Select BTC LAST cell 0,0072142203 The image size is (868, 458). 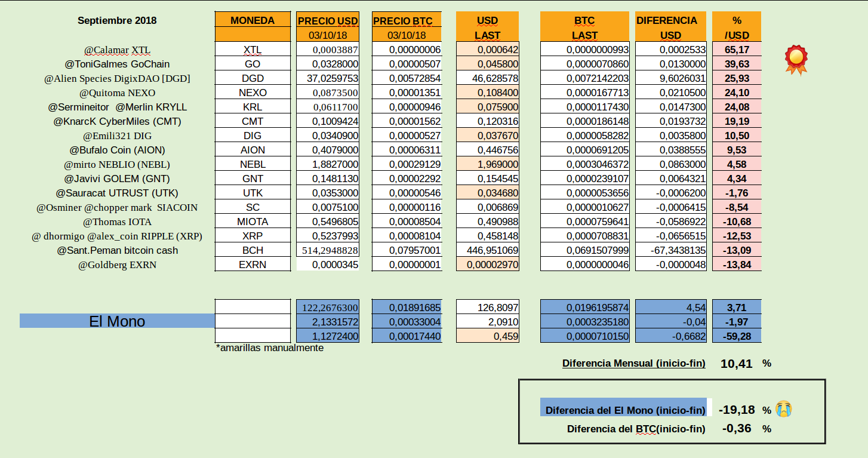(x=585, y=78)
